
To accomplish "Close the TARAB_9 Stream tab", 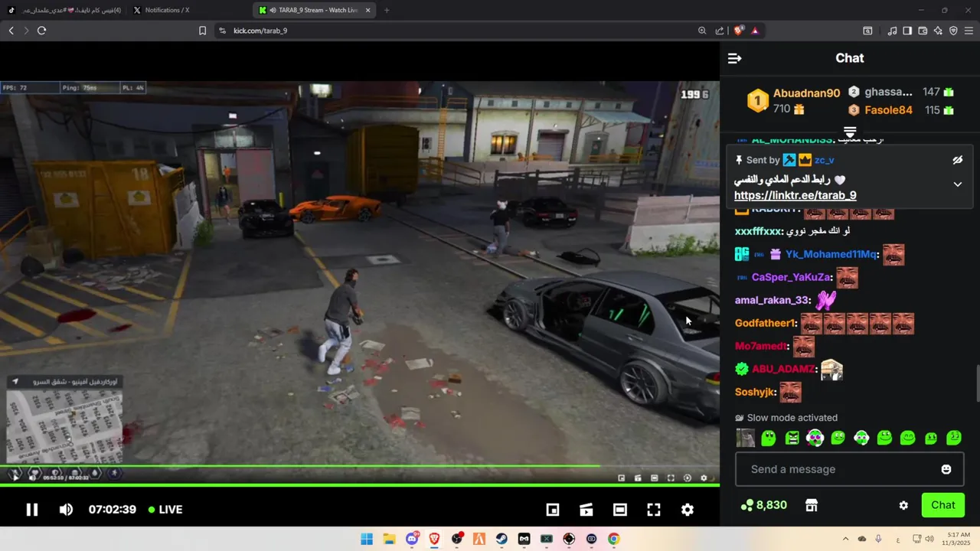I will click(x=368, y=10).
